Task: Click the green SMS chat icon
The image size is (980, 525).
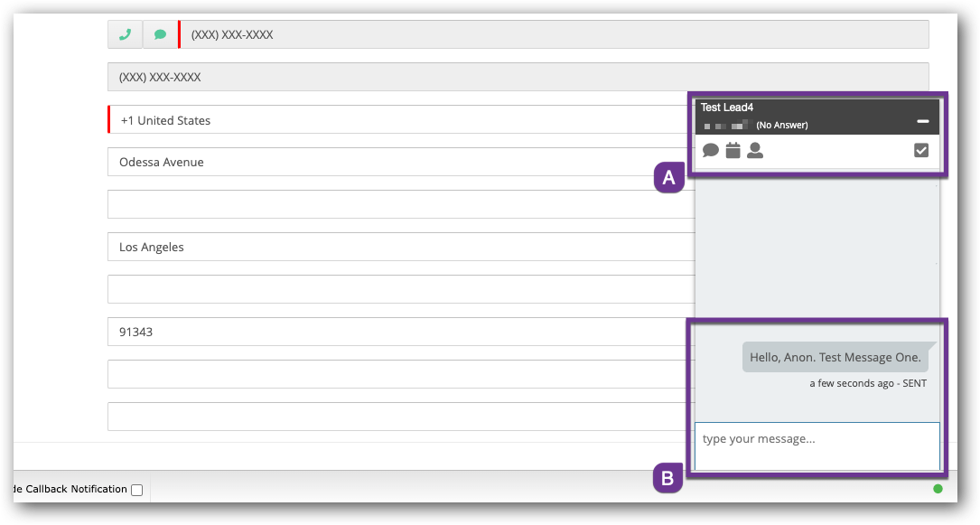Action: click(x=160, y=33)
